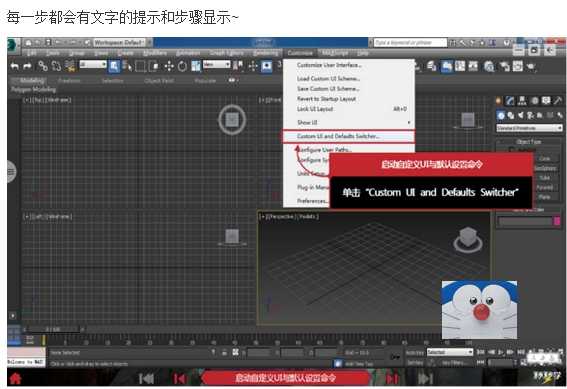
Task: Activate the Unlink Selection tool
Action: click(56, 66)
